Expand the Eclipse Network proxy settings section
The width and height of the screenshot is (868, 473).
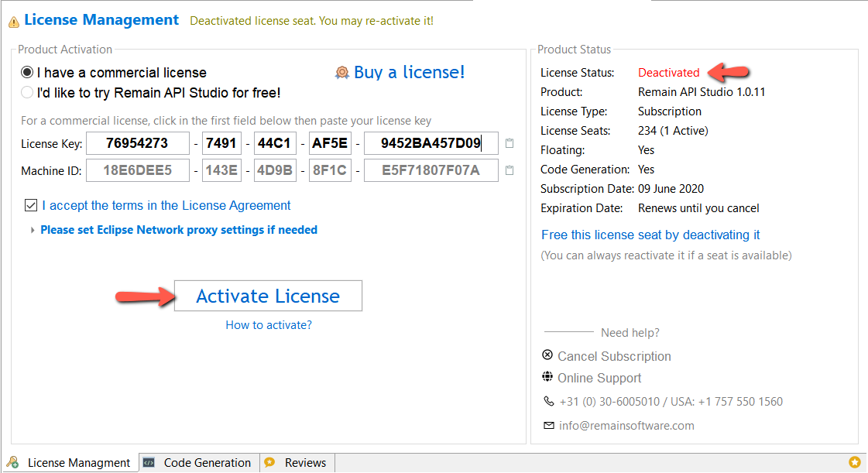coord(32,230)
